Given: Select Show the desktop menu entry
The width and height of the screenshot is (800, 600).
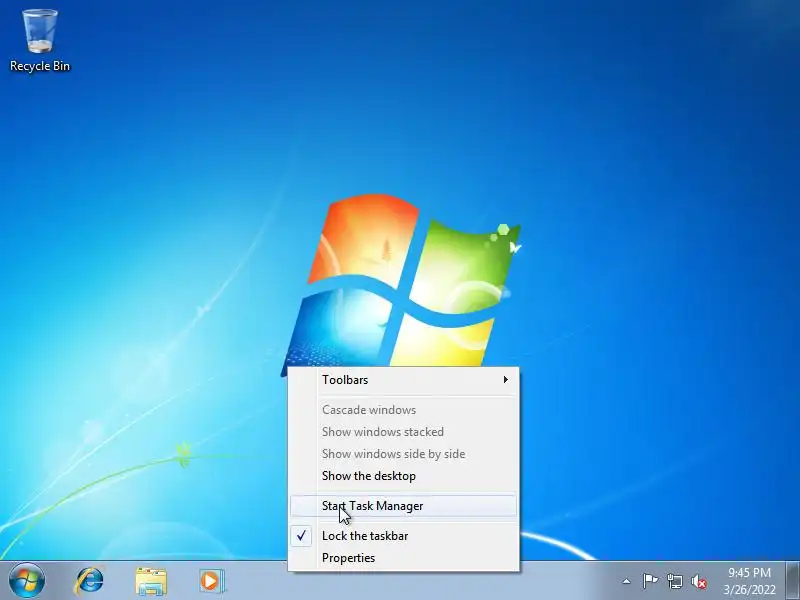Looking at the screenshot, I should click(x=404, y=476).
